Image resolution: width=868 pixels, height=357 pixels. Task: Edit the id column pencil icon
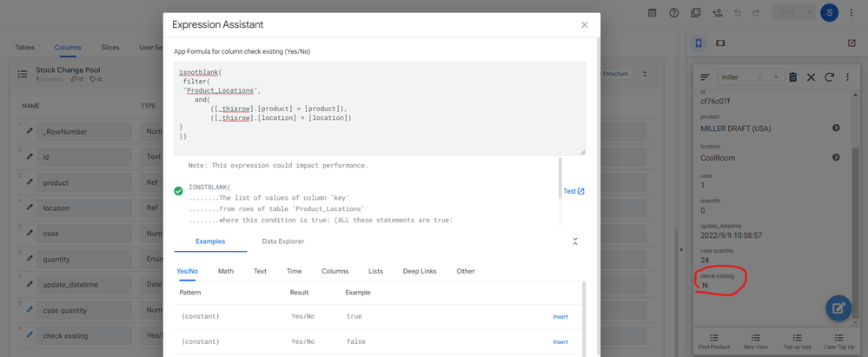[30, 156]
